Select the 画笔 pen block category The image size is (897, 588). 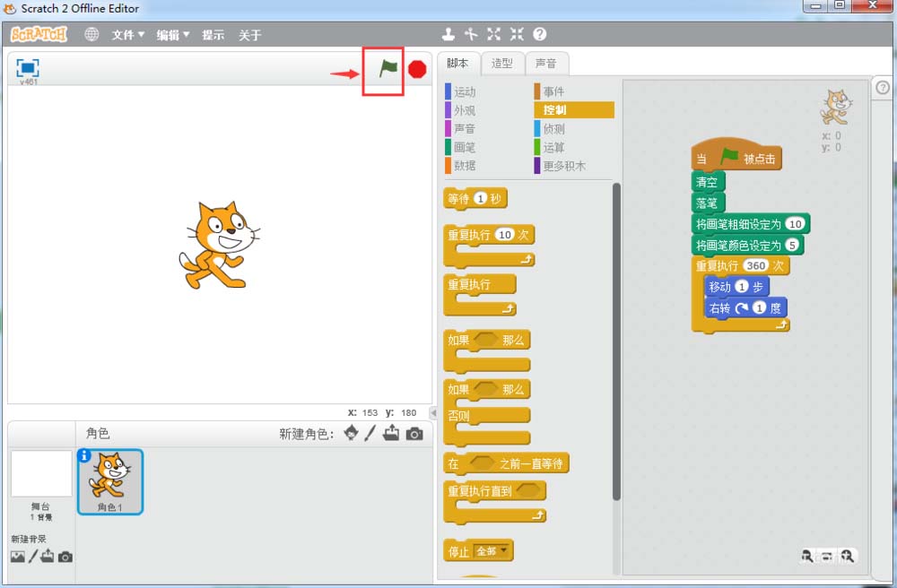point(461,147)
